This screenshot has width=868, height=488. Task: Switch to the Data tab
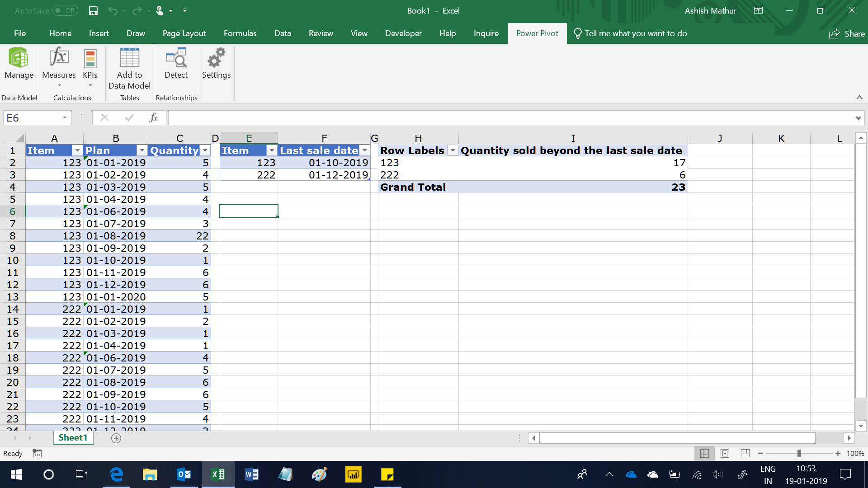click(283, 33)
